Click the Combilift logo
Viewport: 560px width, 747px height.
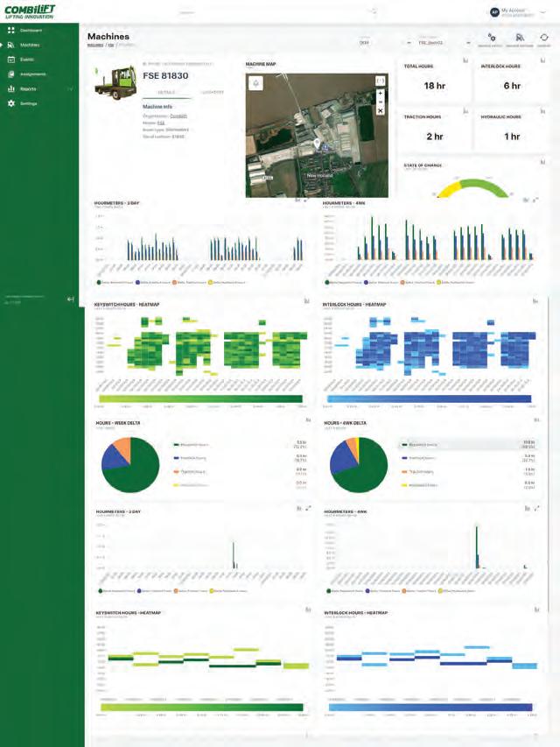(x=30, y=11)
